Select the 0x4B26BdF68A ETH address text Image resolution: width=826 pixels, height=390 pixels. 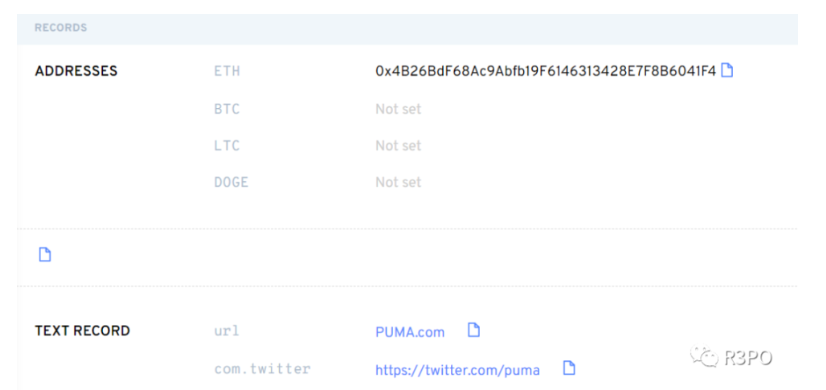[546, 71]
